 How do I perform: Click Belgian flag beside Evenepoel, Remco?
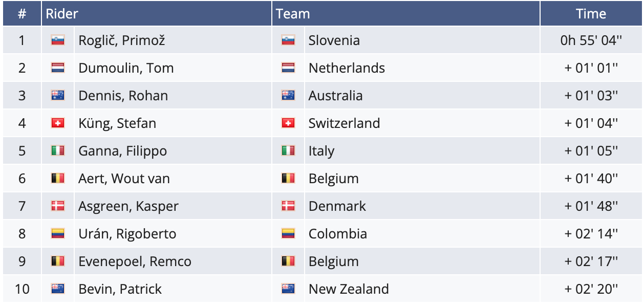click(58, 261)
